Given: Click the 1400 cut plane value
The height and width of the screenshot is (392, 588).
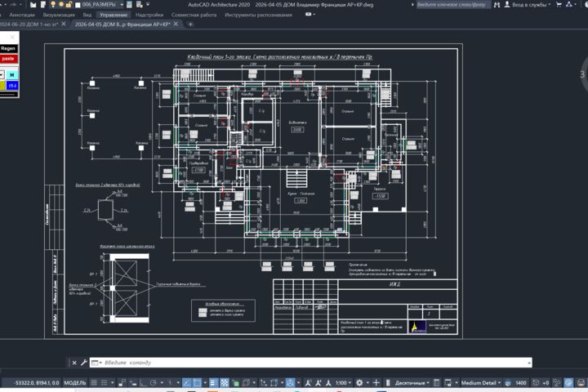Looking at the screenshot, I should tap(520, 383).
